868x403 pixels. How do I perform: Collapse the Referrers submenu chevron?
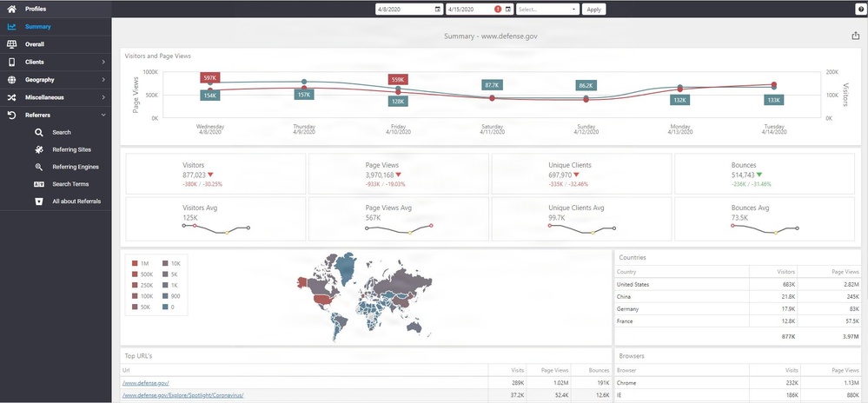point(103,116)
